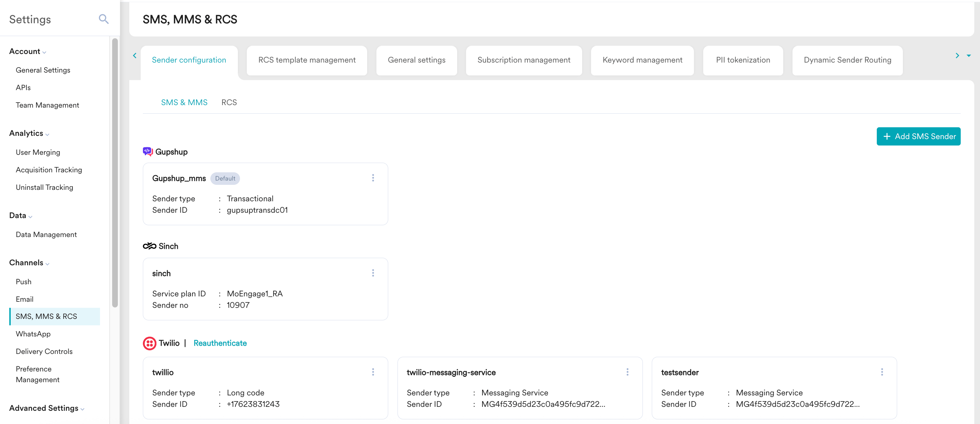Collapse the Account section
This screenshot has height=424, width=980.
click(x=27, y=51)
